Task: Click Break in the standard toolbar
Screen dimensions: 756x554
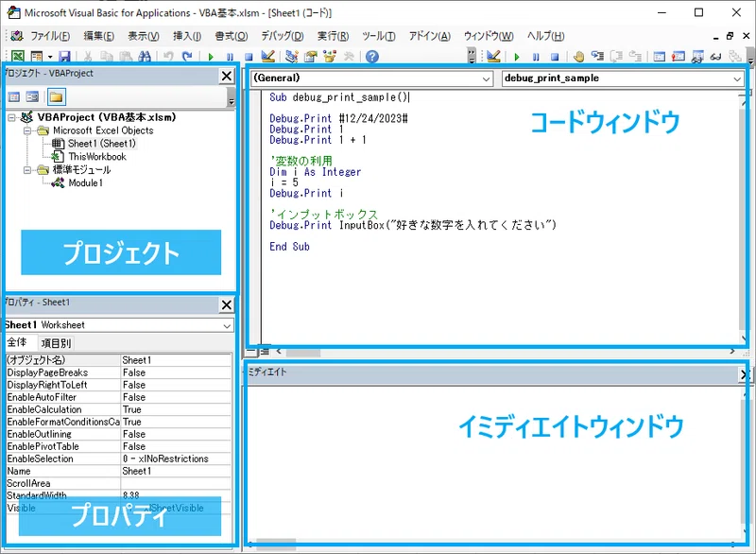Action: (x=230, y=57)
